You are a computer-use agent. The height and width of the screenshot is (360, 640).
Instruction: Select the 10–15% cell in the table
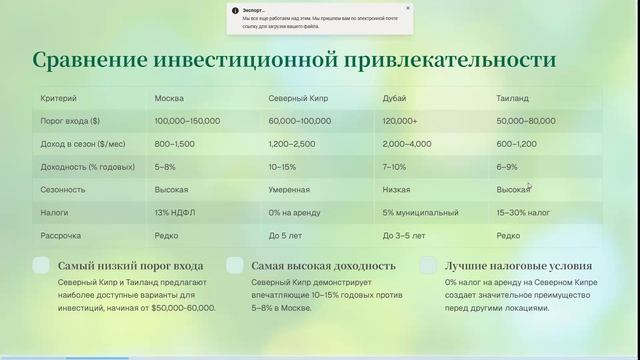coord(282,167)
